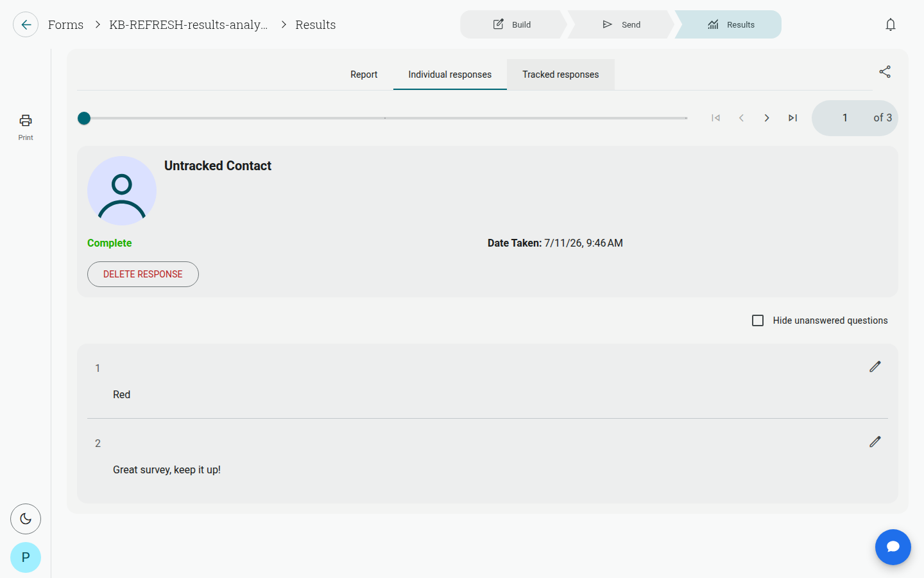
Task: Select the Build step
Action: click(x=513, y=24)
